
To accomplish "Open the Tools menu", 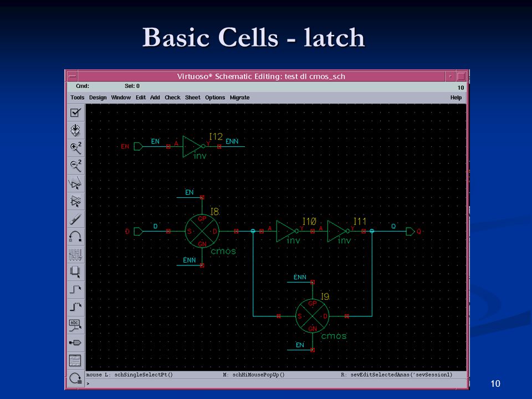I will tap(78, 98).
